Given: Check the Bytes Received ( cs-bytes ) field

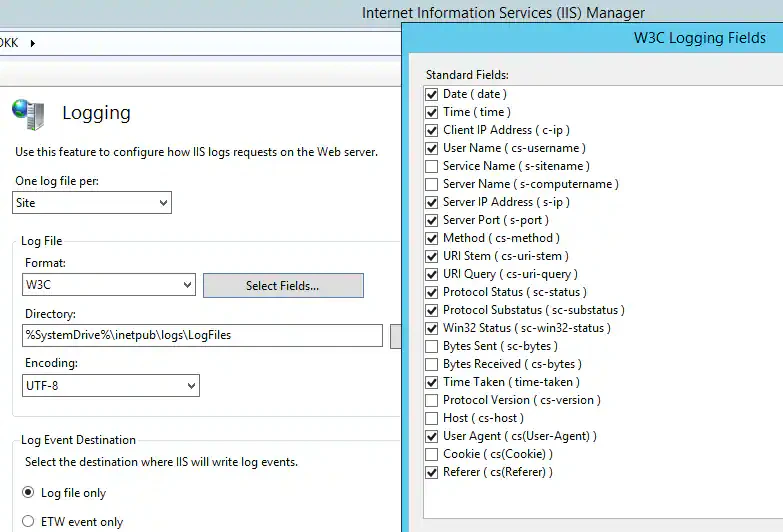Looking at the screenshot, I should 431,364.
